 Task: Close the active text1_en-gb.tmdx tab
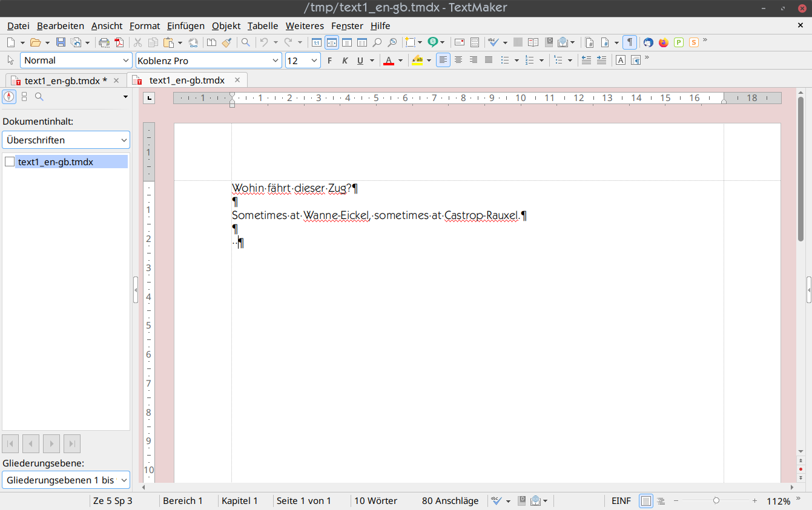[237, 80]
